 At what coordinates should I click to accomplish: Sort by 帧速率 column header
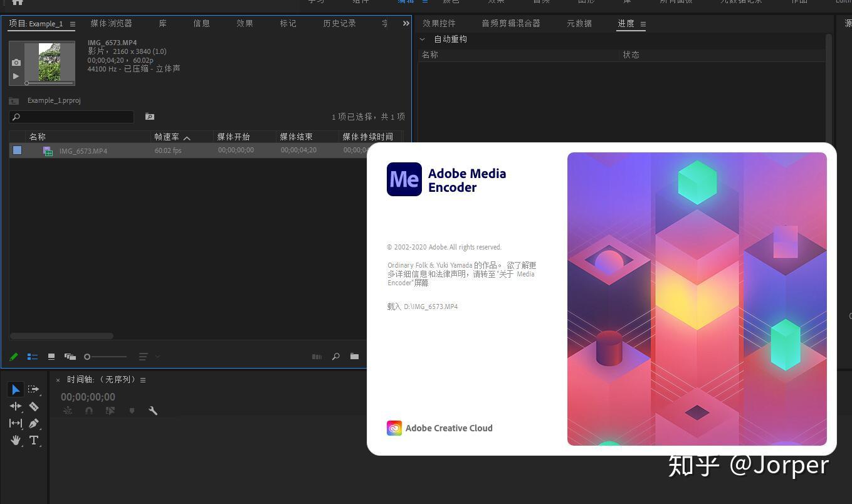[167, 137]
